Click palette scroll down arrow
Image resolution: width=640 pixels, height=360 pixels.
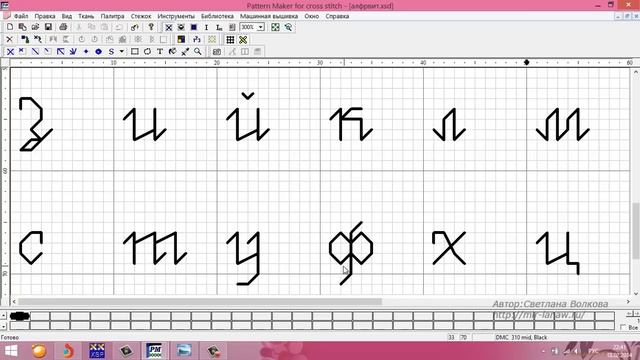(3, 326)
